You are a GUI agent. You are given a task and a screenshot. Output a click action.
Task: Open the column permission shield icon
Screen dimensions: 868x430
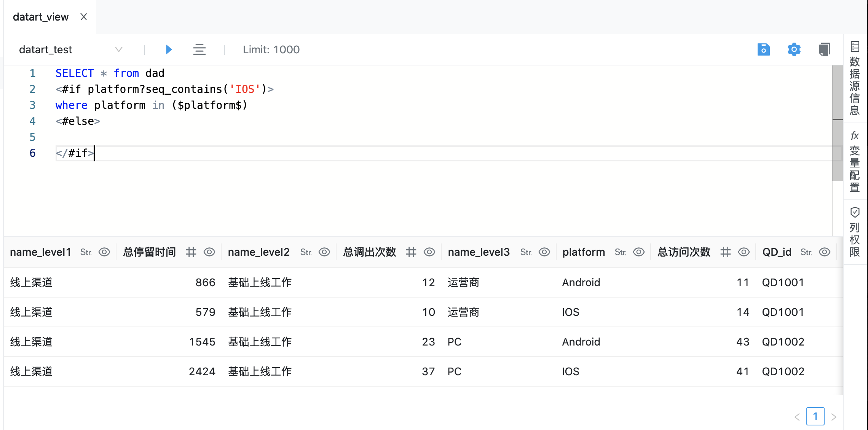[x=855, y=212]
